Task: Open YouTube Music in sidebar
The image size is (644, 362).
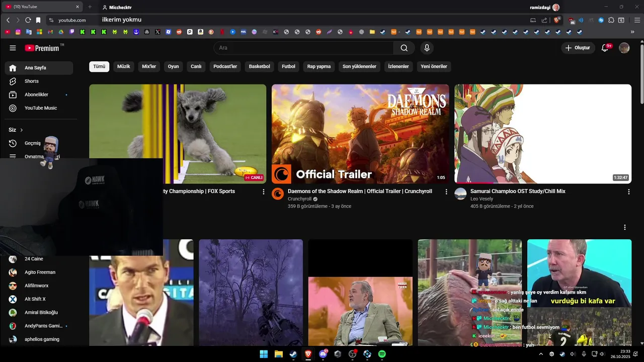Action: coord(39,108)
